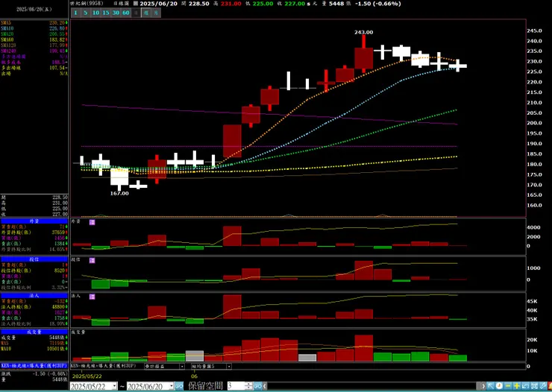Click the screenshot capture icon

pyautogui.click(x=534, y=386)
